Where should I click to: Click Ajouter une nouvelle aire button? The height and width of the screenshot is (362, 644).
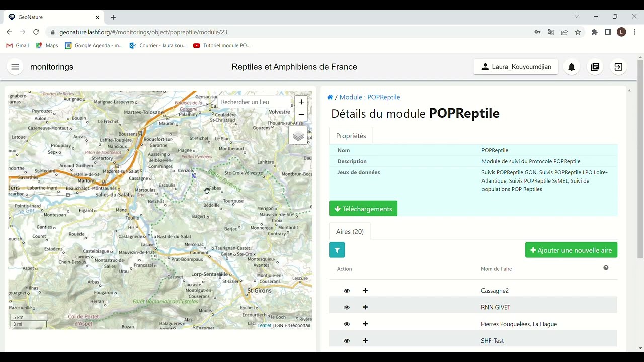click(571, 250)
